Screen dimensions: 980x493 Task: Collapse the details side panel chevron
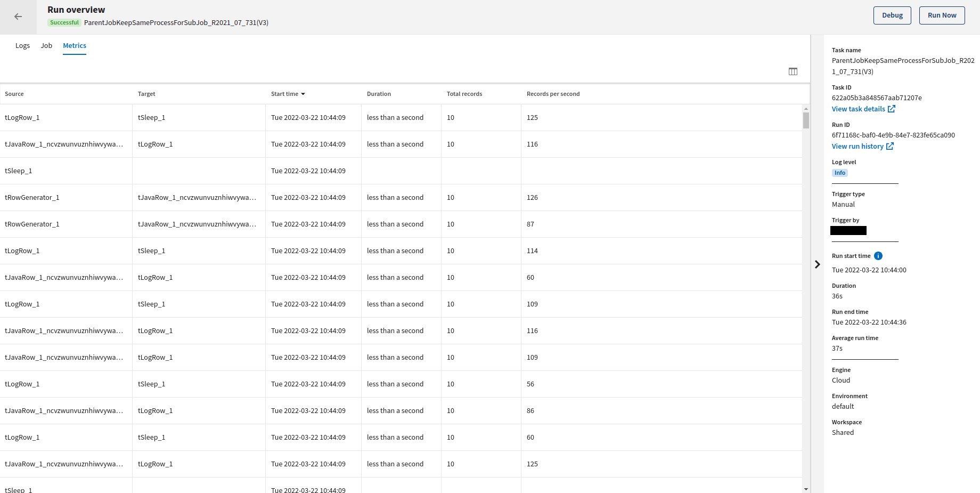coord(817,264)
